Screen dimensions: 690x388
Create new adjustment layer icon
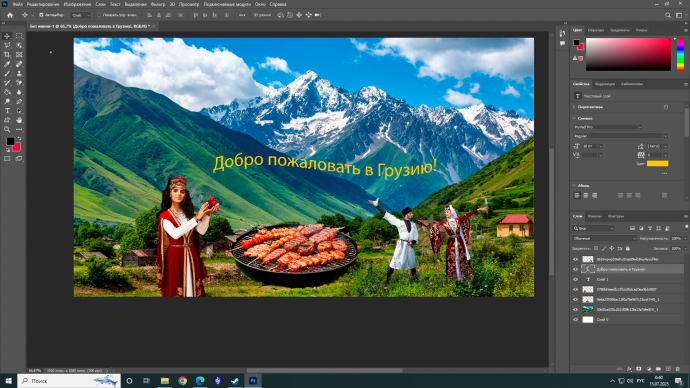click(x=649, y=369)
